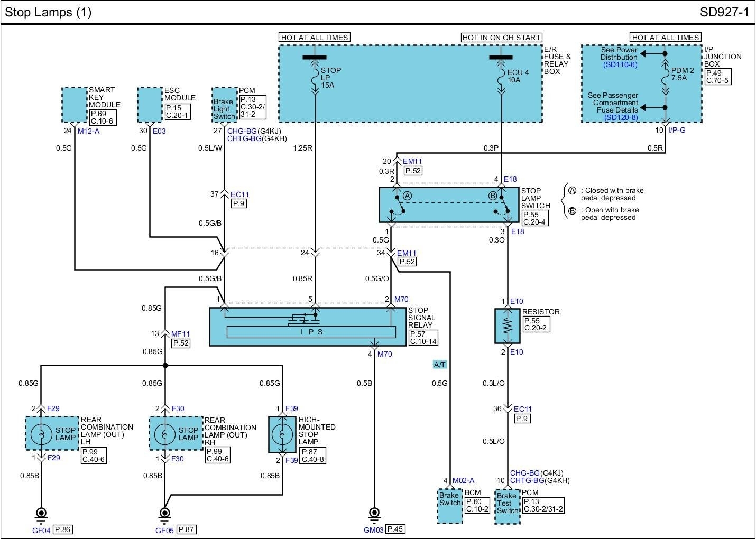Click the M02-A connector label

(464, 480)
